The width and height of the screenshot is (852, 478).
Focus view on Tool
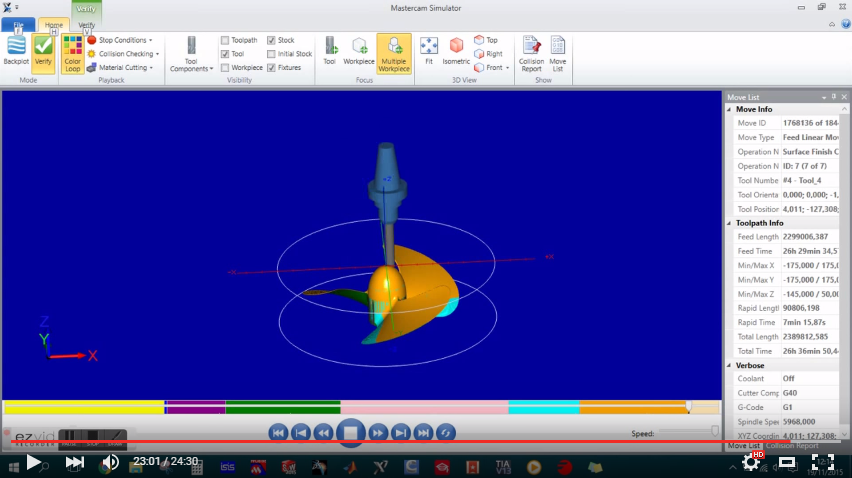click(330, 51)
